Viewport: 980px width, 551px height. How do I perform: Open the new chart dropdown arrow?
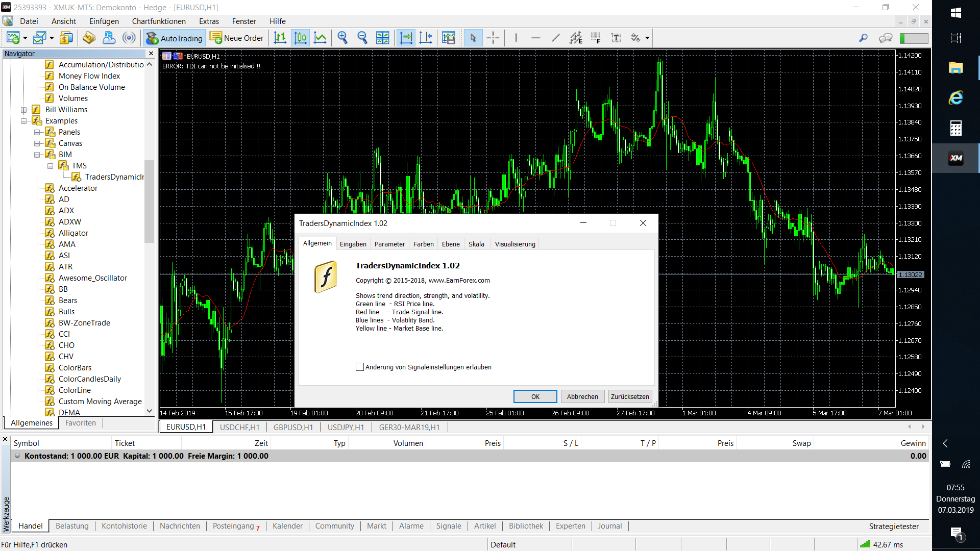25,38
